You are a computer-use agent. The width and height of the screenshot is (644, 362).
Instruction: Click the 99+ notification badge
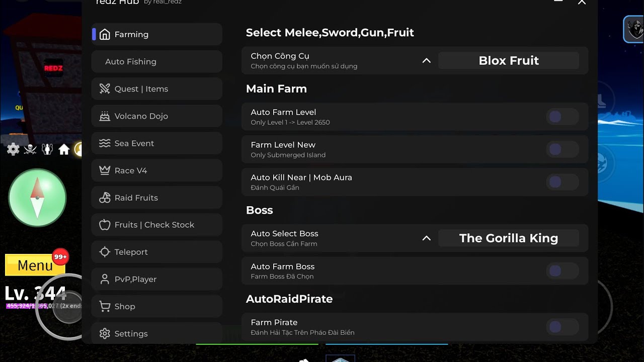click(60, 257)
